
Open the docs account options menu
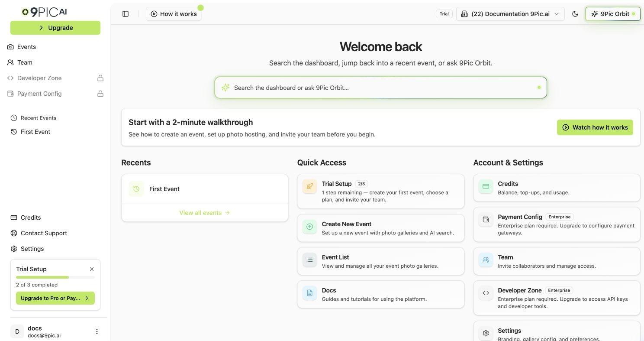(97, 331)
